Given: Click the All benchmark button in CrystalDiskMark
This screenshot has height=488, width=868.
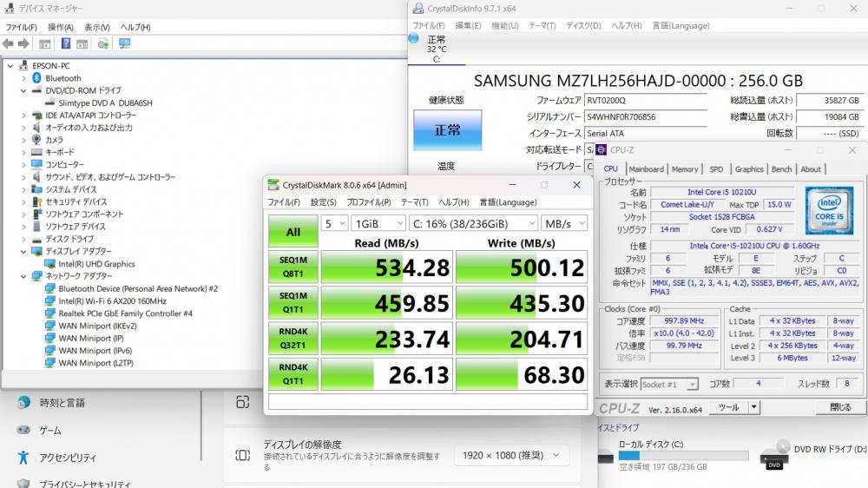Looking at the screenshot, I should (x=293, y=232).
